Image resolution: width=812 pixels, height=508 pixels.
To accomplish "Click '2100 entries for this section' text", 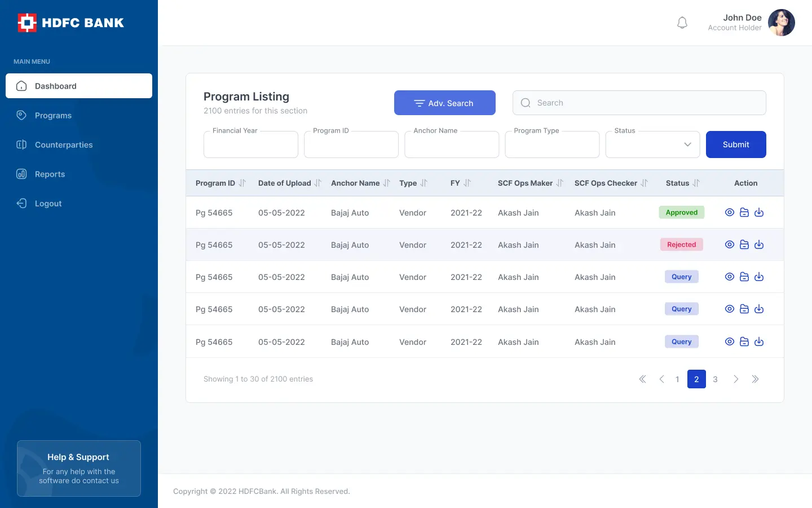I will [x=255, y=111].
